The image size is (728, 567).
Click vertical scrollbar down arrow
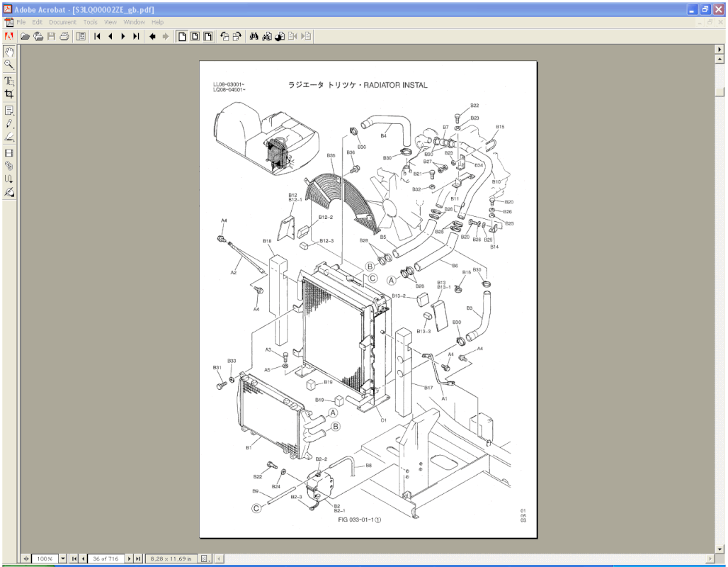720,549
